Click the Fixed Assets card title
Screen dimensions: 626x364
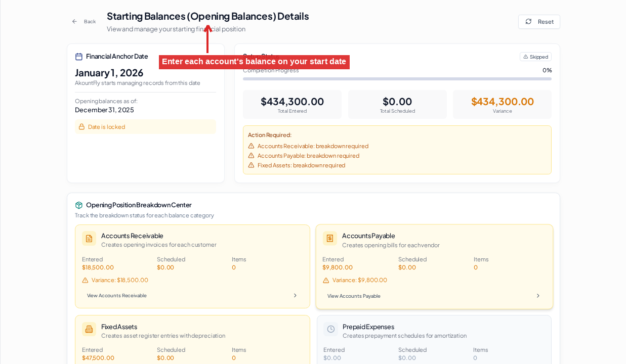[x=119, y=327]
